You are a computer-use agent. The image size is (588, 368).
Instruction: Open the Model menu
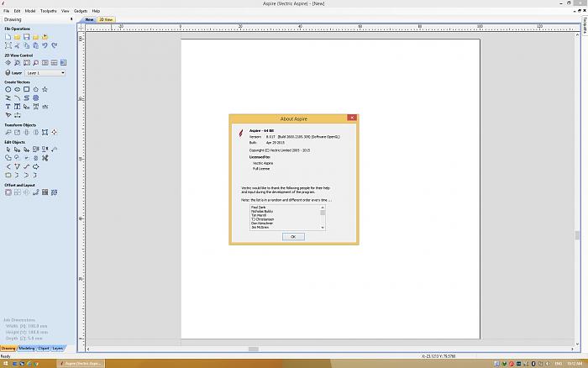tap(30, 11)
